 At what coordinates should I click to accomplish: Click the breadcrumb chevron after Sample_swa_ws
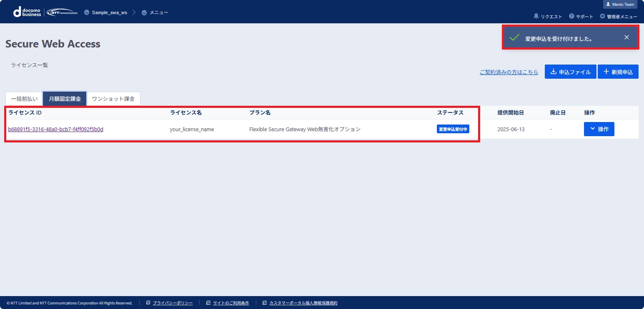pyautogui.click(x=134, y=12)
